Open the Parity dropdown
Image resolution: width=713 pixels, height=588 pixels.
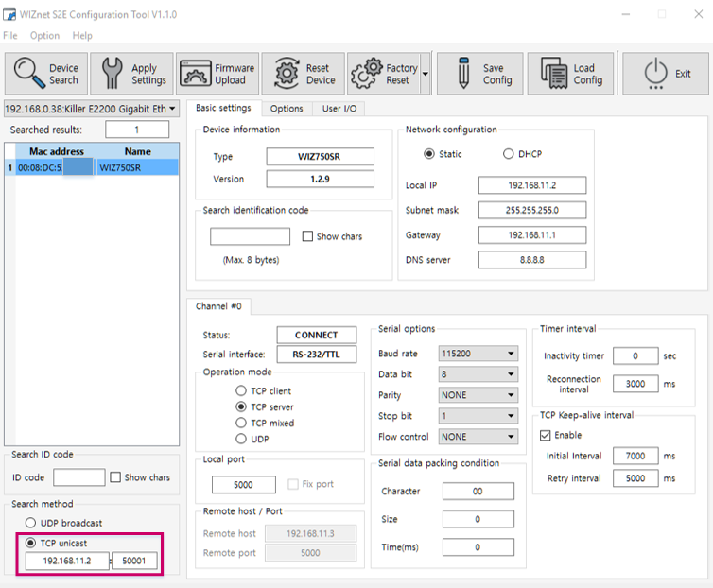point(478,395)
